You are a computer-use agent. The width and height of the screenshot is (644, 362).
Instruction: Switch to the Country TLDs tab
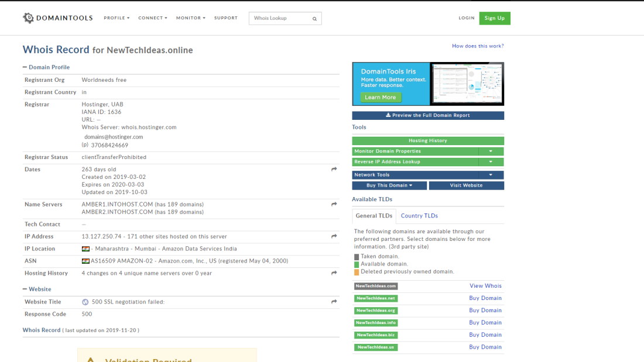419,216
